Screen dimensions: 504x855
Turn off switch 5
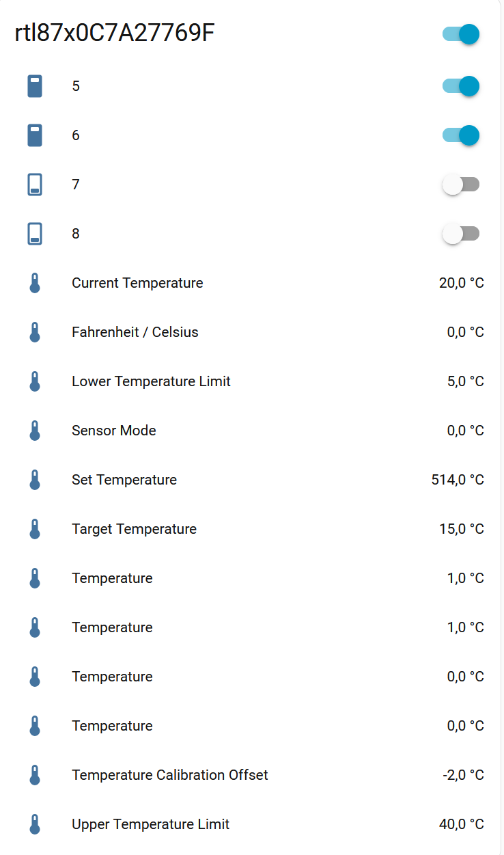(461, 86)
